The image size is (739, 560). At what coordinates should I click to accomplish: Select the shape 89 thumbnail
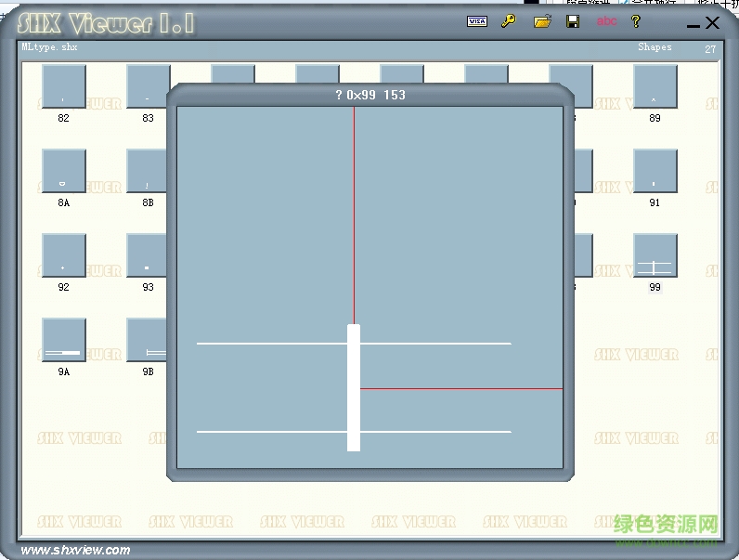(655, 86)
